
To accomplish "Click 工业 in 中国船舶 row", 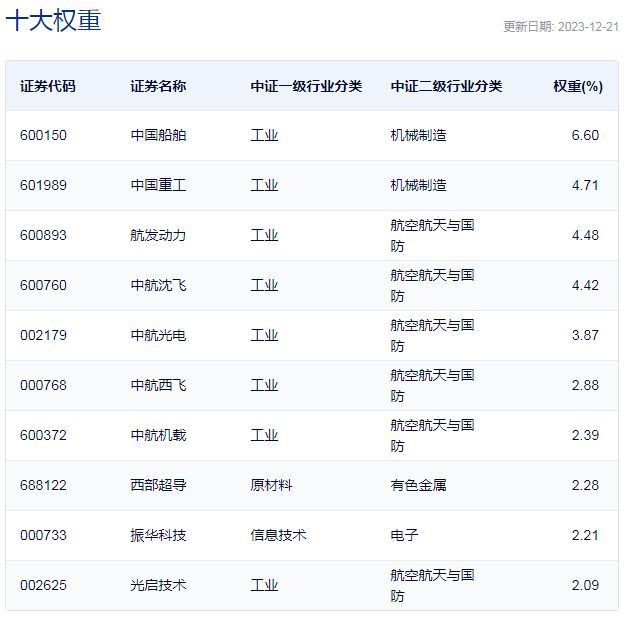I will point(264,135).
